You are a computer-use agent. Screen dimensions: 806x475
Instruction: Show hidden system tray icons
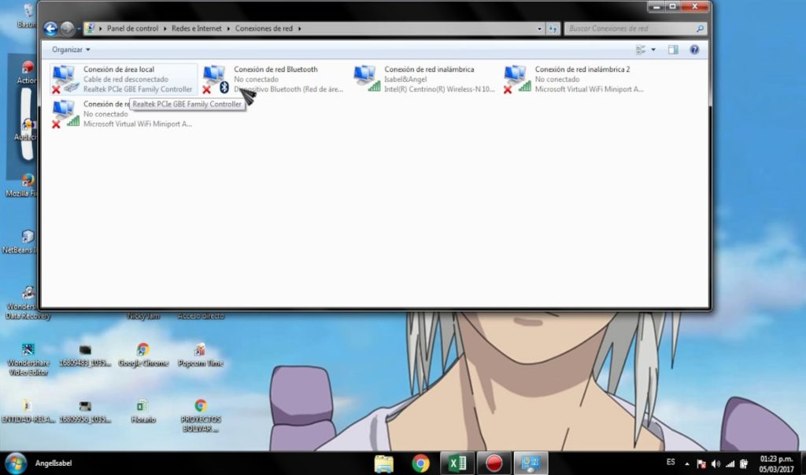coord(688,463)
